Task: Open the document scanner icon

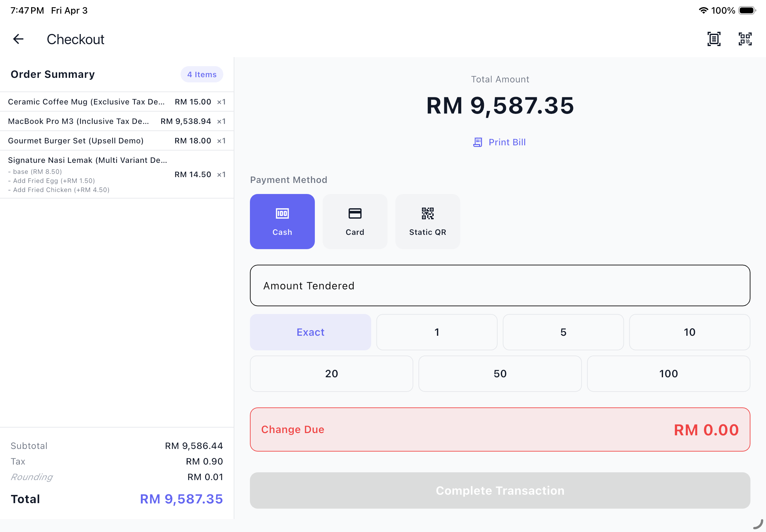Action: tap(714, 39)
